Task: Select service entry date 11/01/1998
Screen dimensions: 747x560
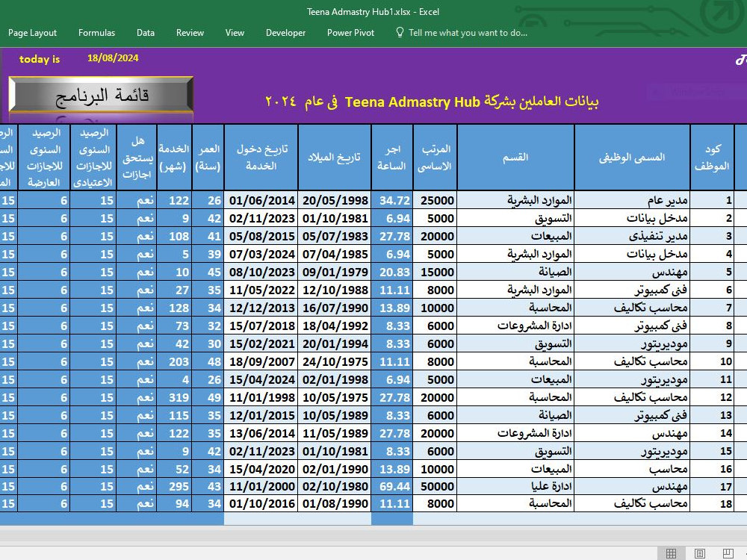Action: [x=261, y=397]
